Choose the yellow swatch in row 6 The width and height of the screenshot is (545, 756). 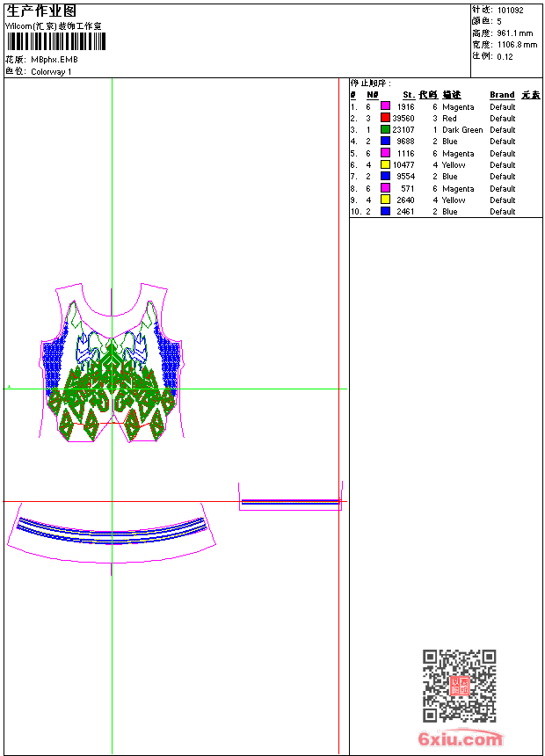pos(385,164)
